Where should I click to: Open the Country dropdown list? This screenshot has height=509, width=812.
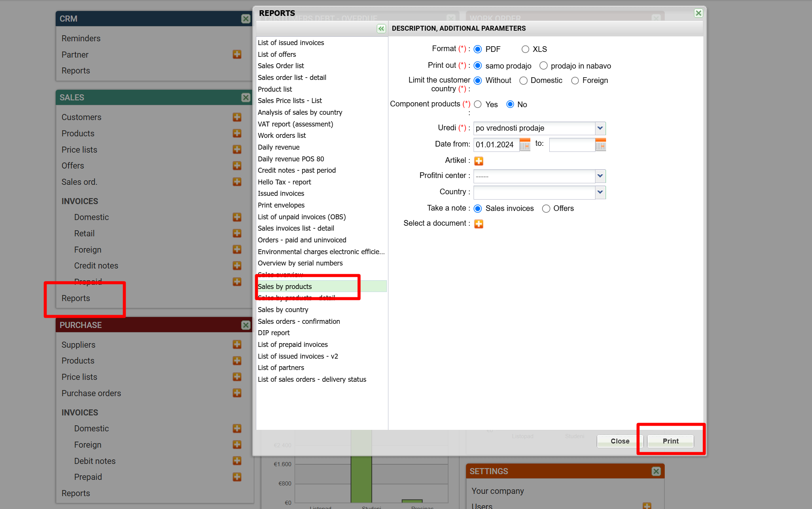tap(600, 192)
